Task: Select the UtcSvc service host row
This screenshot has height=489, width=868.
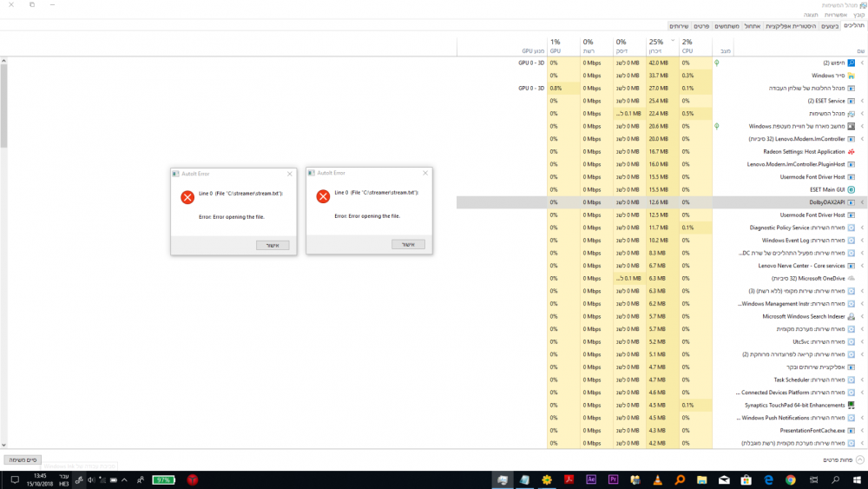Action: 662,341
